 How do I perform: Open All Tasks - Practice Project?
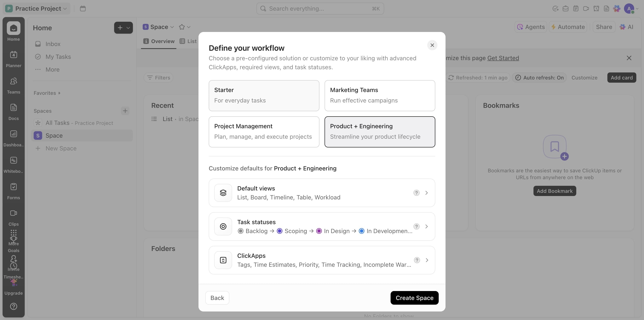click(x=82, y=123)
